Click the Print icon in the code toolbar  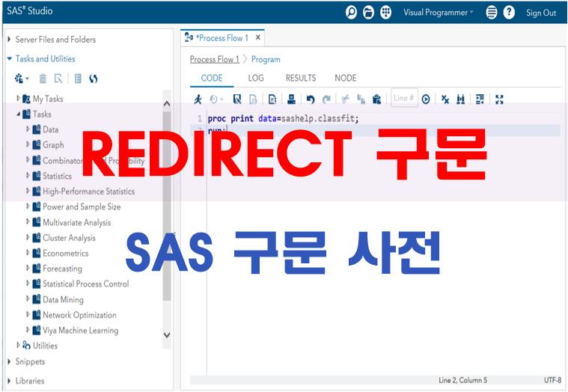pyautogui.click(x=291, y=99)
